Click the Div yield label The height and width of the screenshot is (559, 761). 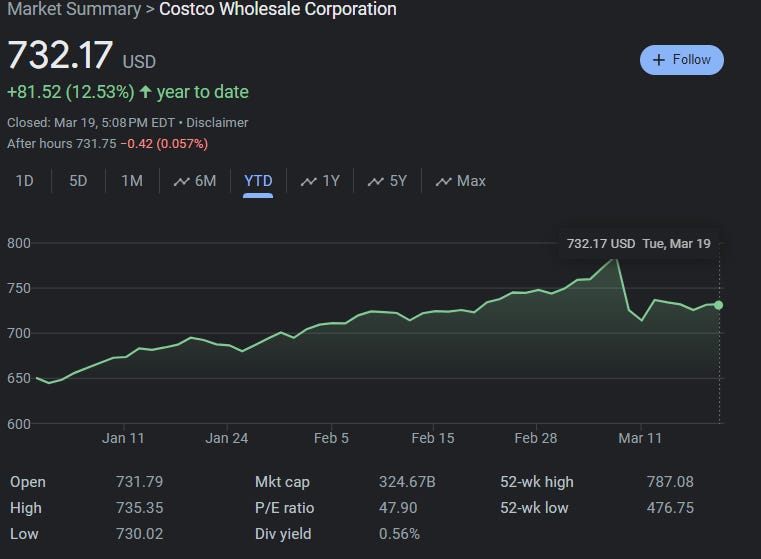click(x=283, y=534)
